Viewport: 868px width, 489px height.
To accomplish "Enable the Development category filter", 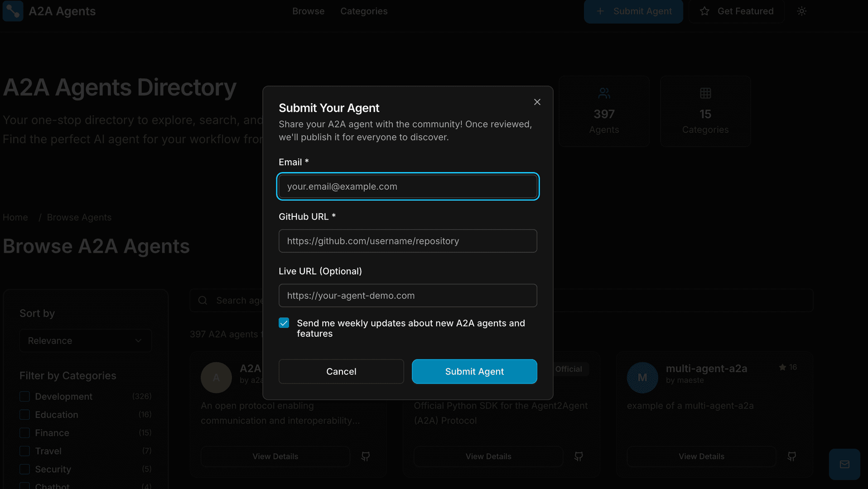I will (24, 396).
